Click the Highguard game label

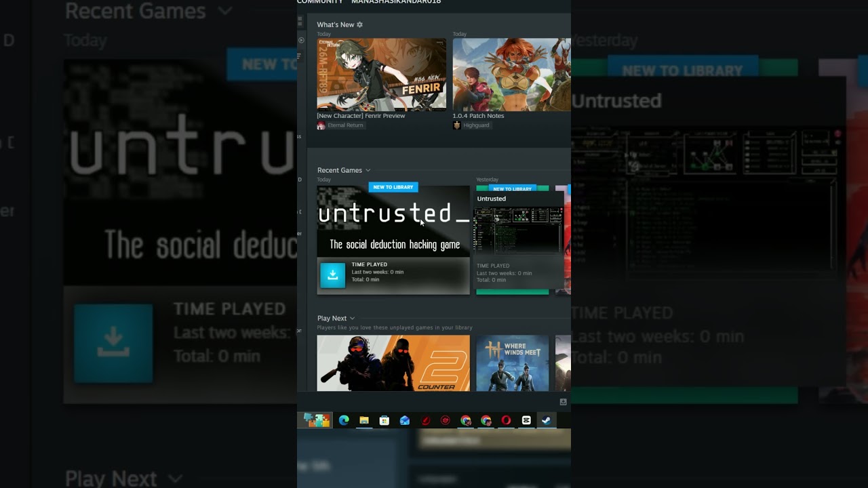point(476,125)
